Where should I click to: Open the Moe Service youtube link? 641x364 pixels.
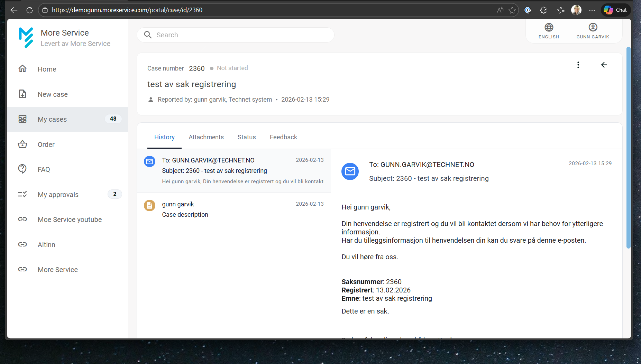pos(70,220)
